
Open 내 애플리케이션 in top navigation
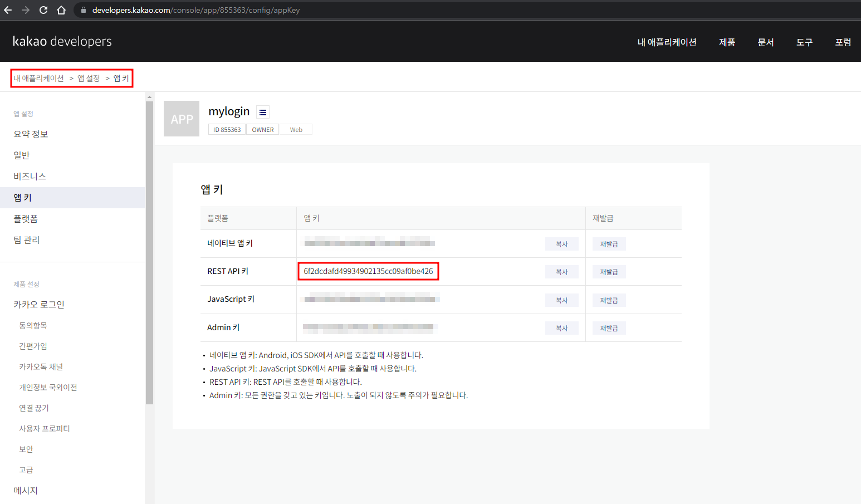click(667, 42)
